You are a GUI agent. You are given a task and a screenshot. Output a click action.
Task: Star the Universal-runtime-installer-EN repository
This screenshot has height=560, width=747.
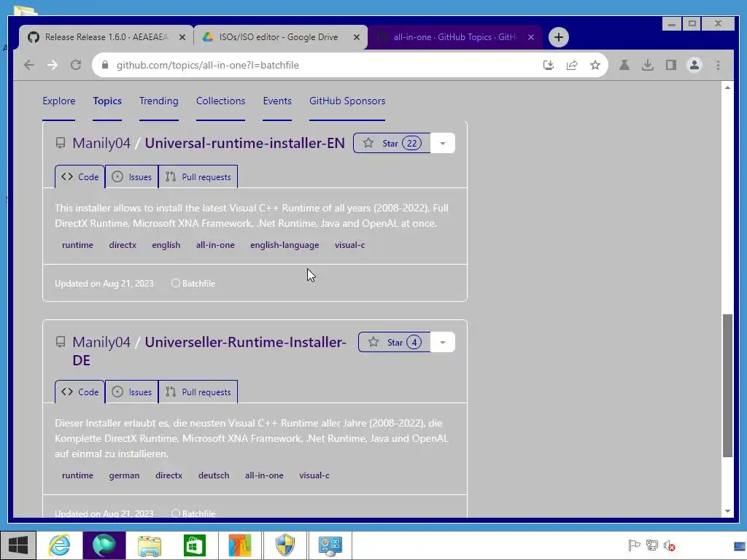(x=392, y=144)
